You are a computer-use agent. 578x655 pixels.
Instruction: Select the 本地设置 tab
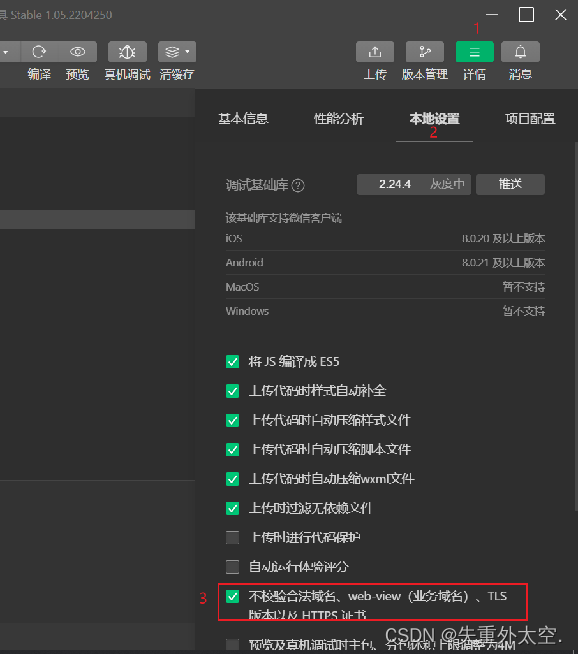pos(434,119)
